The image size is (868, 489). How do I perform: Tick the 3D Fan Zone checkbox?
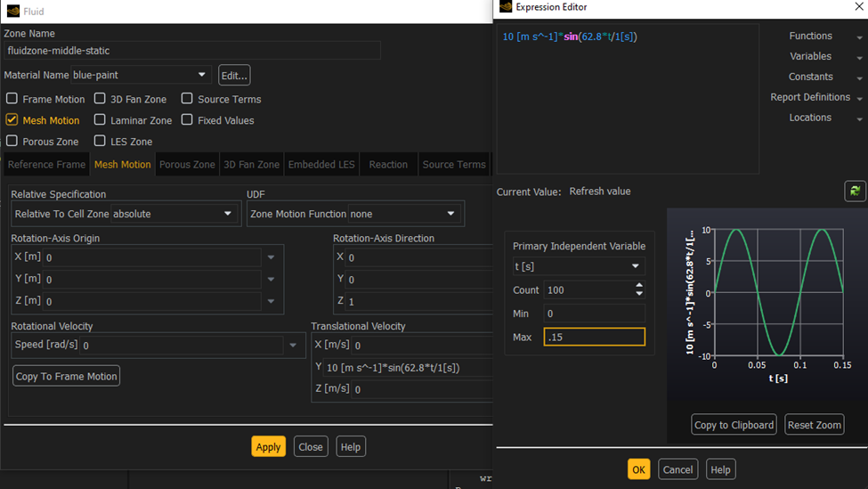[100, 99]
